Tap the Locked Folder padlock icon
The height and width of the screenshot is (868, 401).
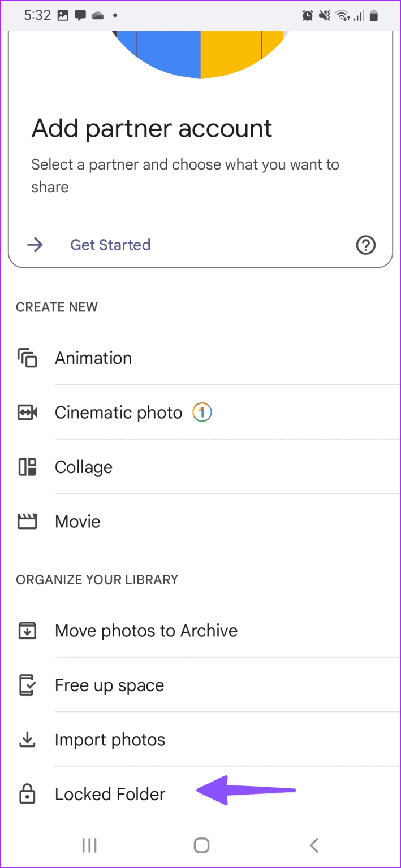point(27,793)
